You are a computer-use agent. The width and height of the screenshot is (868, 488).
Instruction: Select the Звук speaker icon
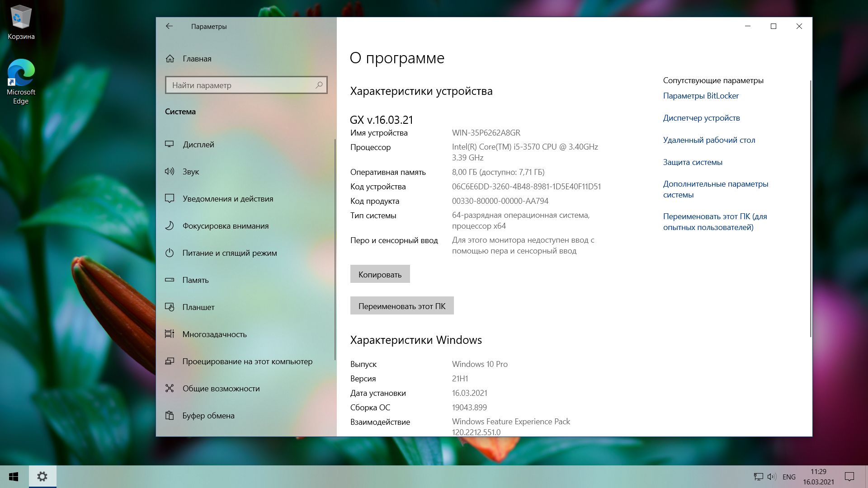[x=170, y=172]
